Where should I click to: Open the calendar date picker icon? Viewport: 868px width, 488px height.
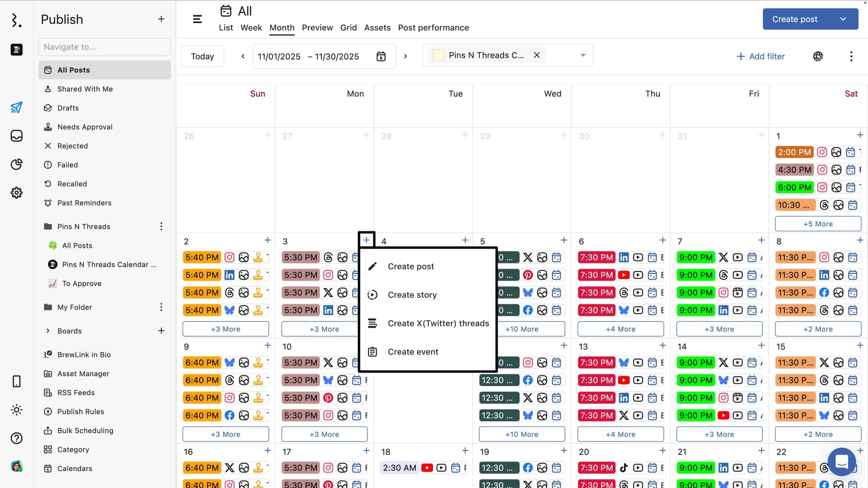pos(381,56)
